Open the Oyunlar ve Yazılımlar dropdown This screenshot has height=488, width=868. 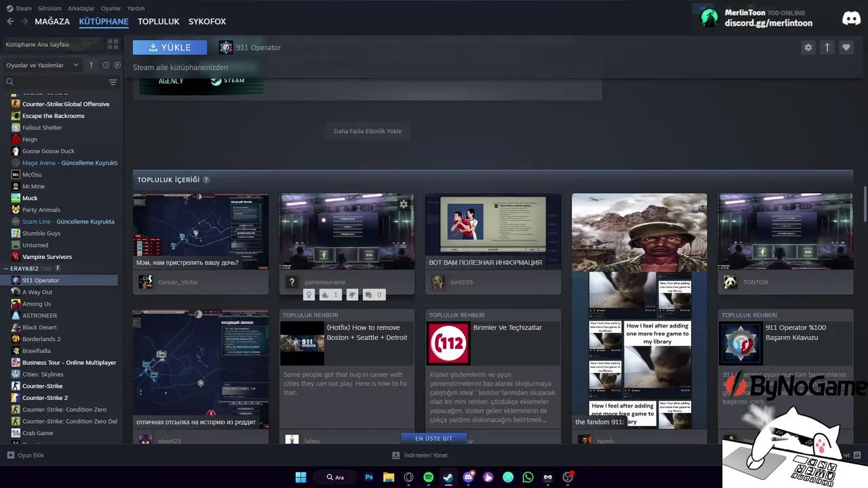(x=43, y=65)
